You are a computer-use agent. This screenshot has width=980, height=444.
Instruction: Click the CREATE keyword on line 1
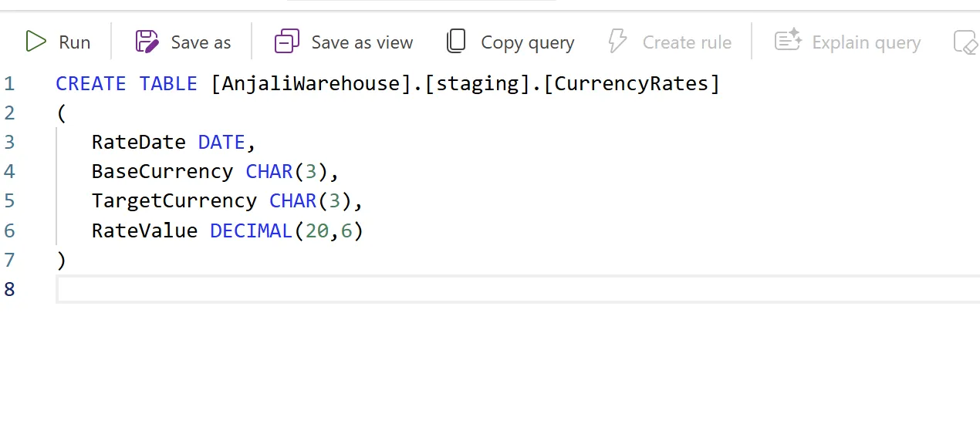pyautogui.click(x=91, y=84)
